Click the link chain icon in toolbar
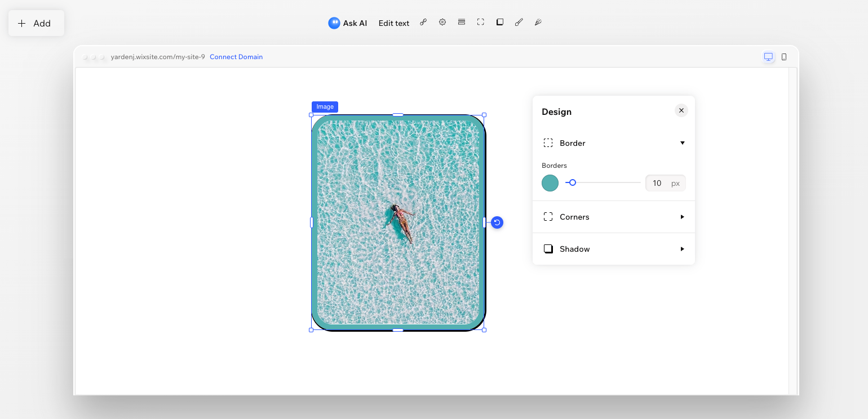The width and height of the screenshot is (868, 419). tap(423, 23)
